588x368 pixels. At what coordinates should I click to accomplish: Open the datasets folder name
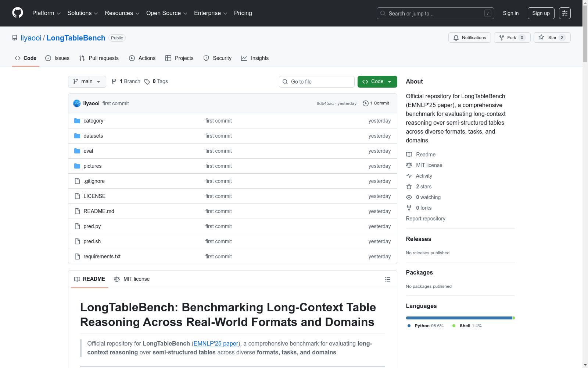(x=93, y=136)
